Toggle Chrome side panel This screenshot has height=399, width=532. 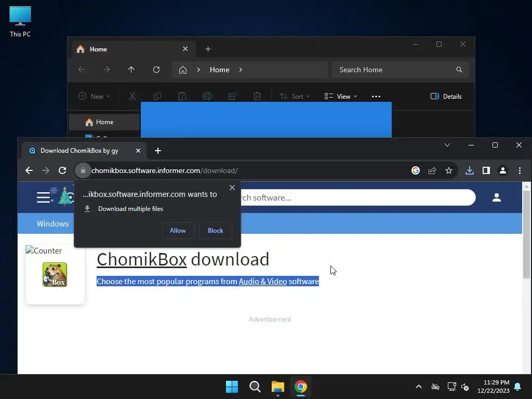click(486, 170)
